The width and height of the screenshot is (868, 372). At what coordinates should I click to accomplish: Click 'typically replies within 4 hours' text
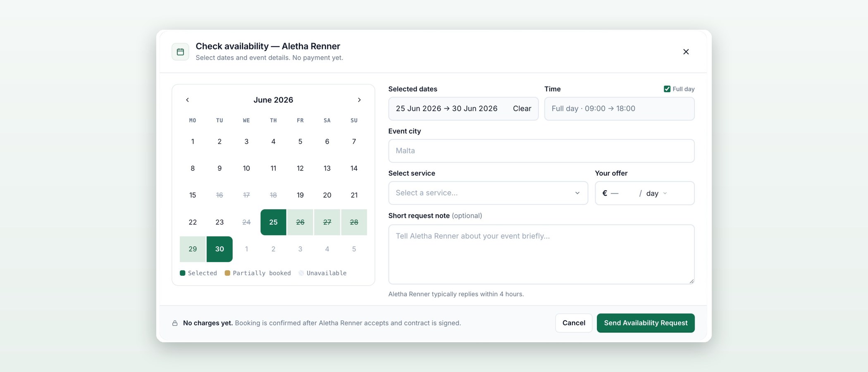click(478, 294)
